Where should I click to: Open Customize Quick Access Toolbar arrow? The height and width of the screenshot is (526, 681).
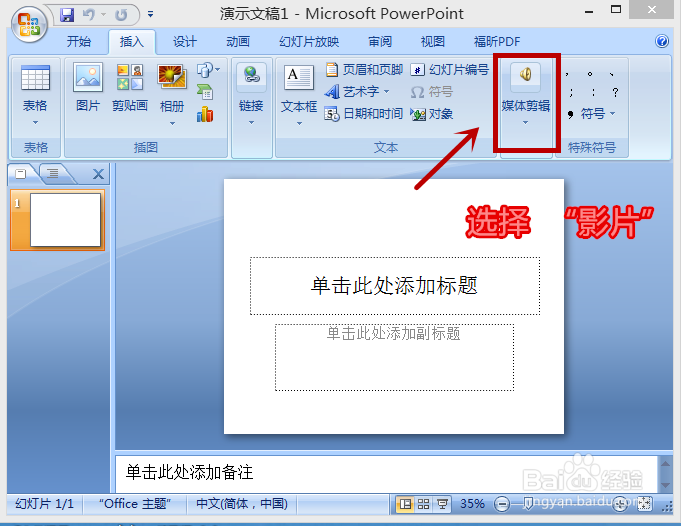pos(150,15)
